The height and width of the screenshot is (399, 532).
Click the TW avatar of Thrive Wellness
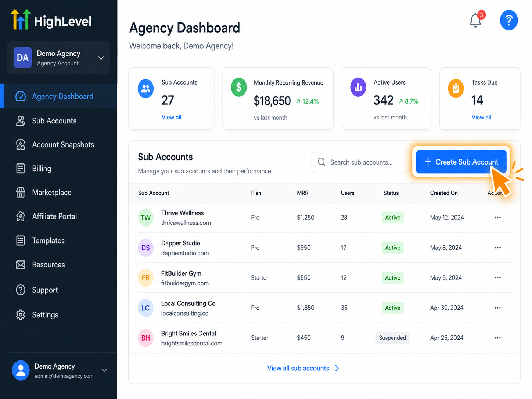point(145,218)
